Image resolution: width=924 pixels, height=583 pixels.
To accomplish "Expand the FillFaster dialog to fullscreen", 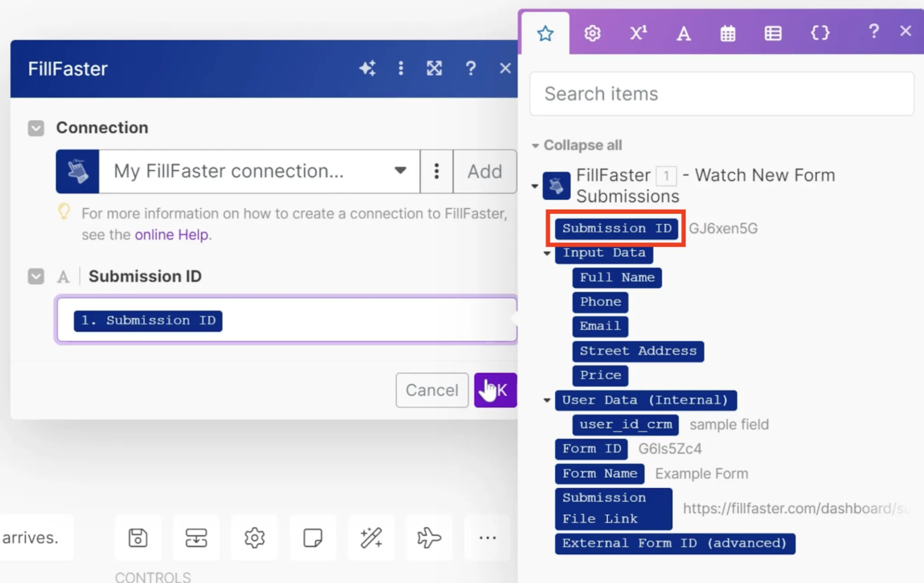I will click(x=434, y=68).
